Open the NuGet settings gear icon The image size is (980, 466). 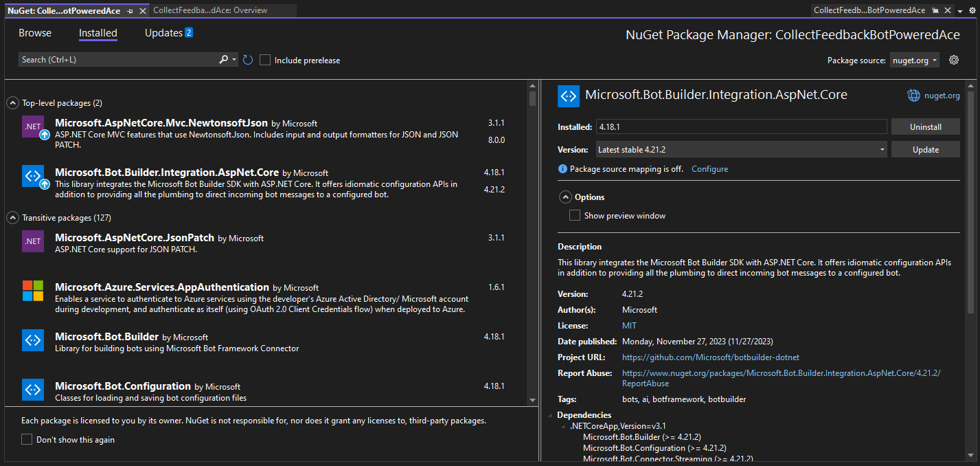(x=953, y=60)
